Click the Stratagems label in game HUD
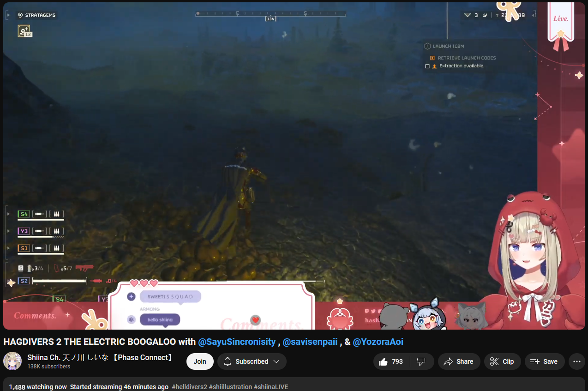Viewport: 588px width, 391px height. (x=40, y=15)
